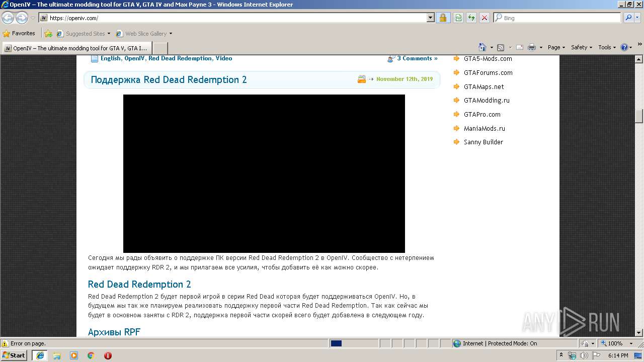Focus the Bing search box
Viewport: 644px width, 362px height.
pos(557,18)
